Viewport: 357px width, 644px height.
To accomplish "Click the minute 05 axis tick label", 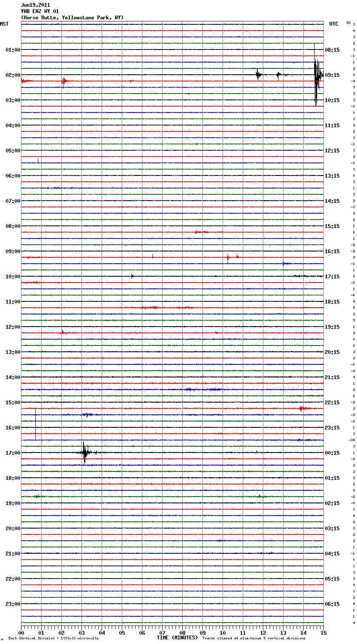I will 122,633.
